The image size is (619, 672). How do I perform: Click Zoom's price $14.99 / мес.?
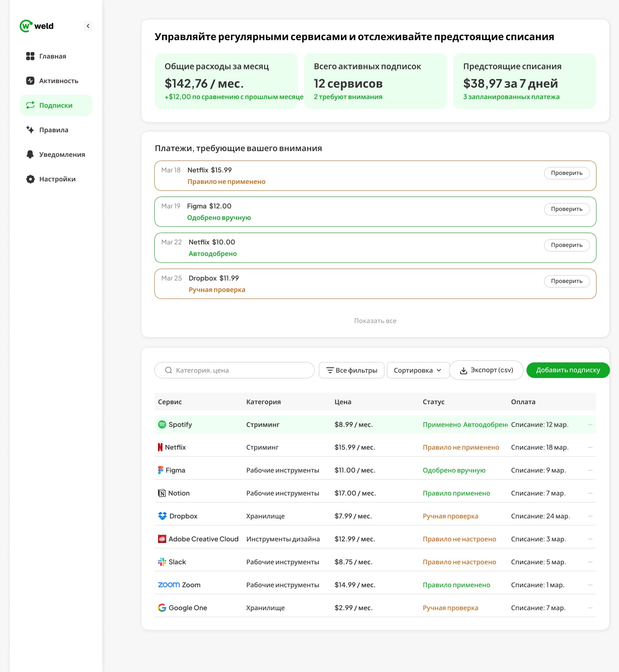[355, 585]
